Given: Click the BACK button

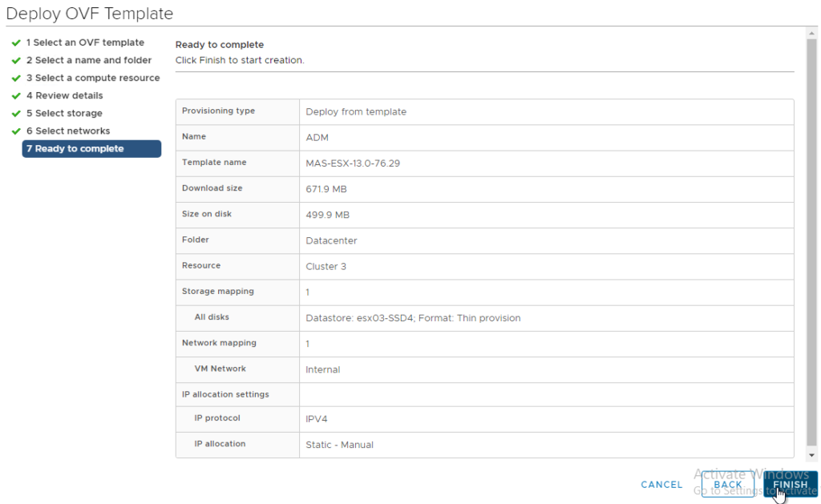Looking at the screenshot, I should tap(727, 484).
